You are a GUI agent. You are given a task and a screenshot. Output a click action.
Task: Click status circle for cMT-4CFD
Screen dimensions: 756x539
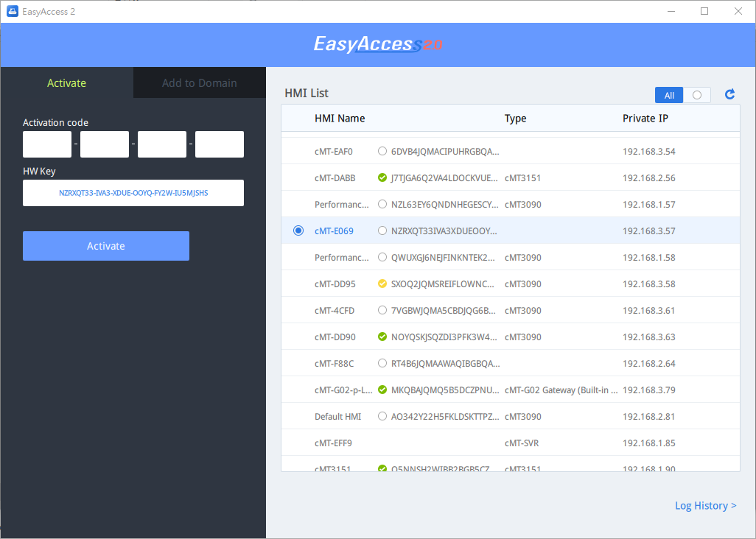(382, 310)
